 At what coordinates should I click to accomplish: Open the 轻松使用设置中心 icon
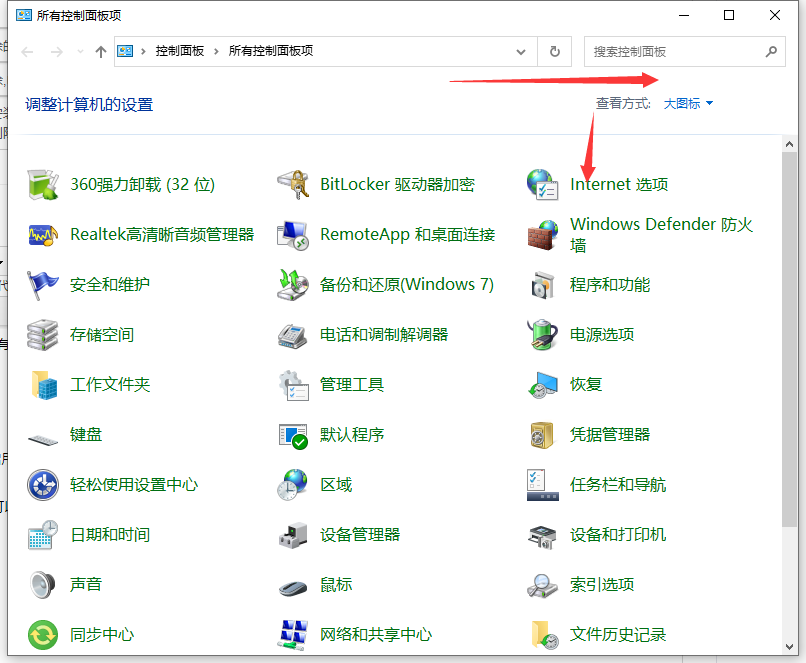click(43, 485)
